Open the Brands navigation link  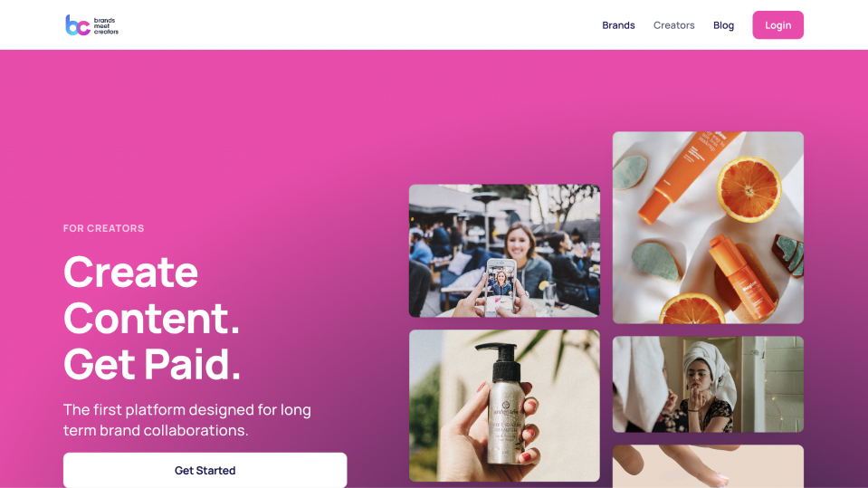pyautogui.click(x=618, y=25)
